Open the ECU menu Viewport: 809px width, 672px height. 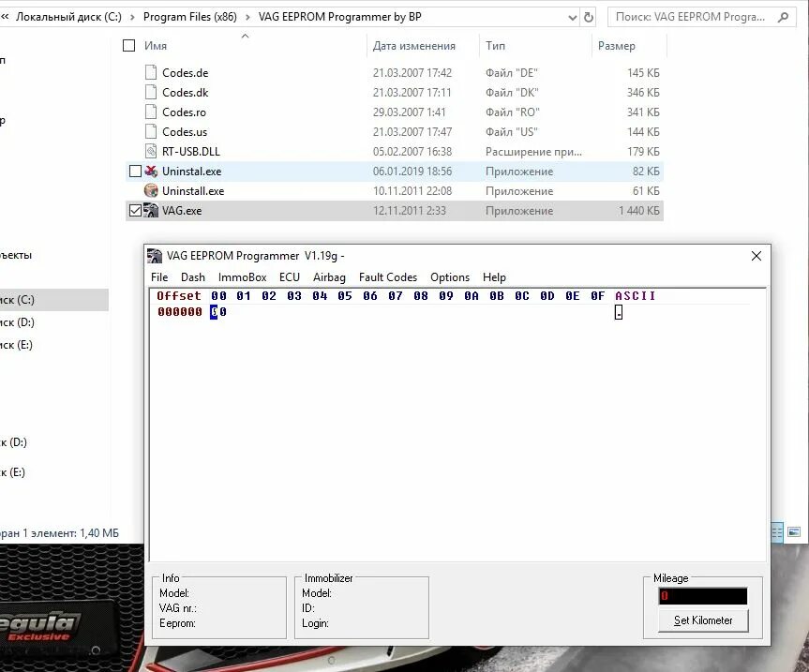290,276
